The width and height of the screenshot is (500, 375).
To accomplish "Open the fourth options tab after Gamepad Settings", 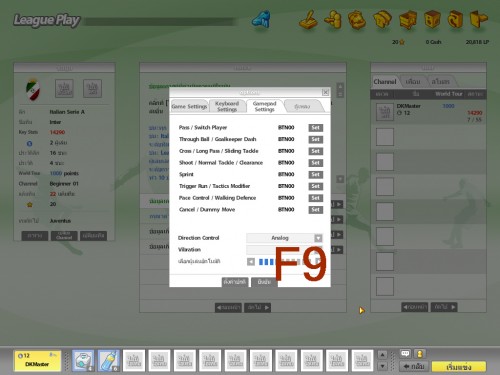I will (x=303, y=106).
